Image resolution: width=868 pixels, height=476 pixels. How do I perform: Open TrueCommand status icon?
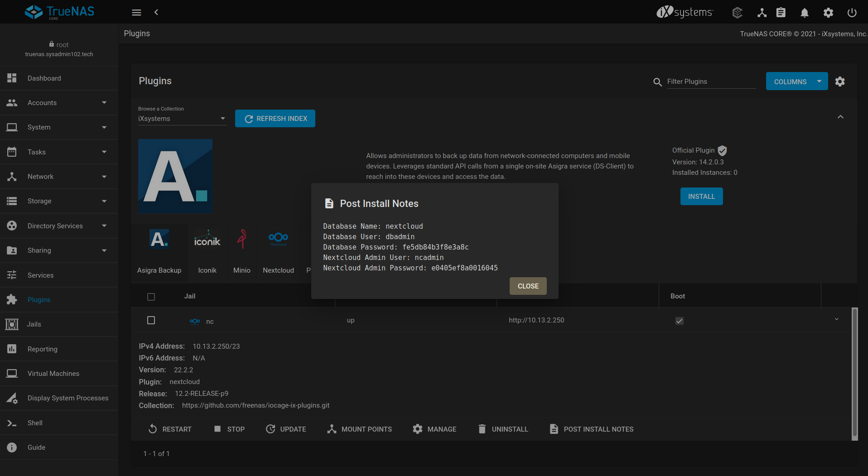tap(738, 13)
